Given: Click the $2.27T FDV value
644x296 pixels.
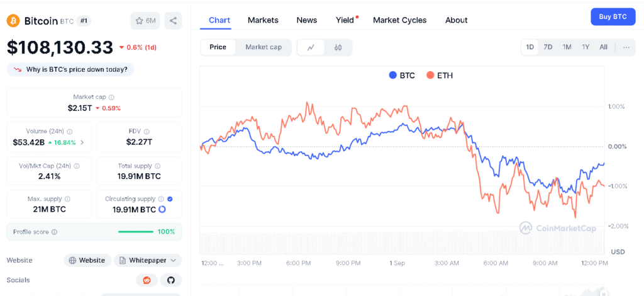Looking at the screenshot, I should coord(139,142).
